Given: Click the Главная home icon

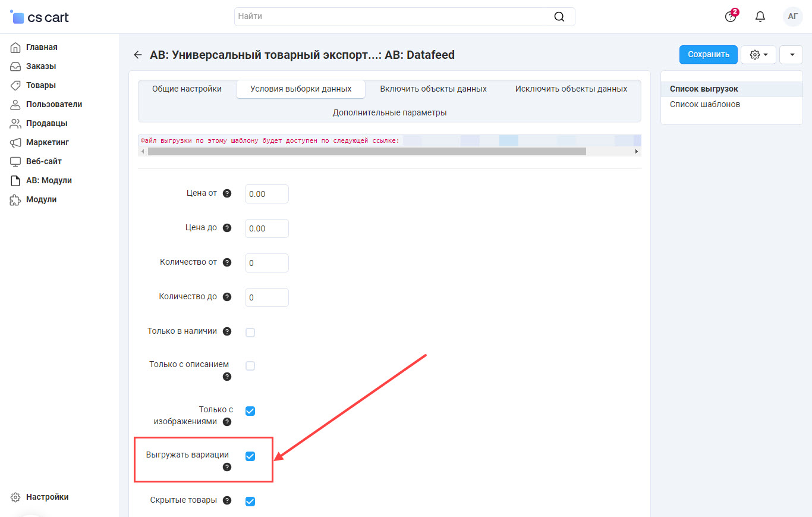Looking at the screenshot, I should coord(15,47).
